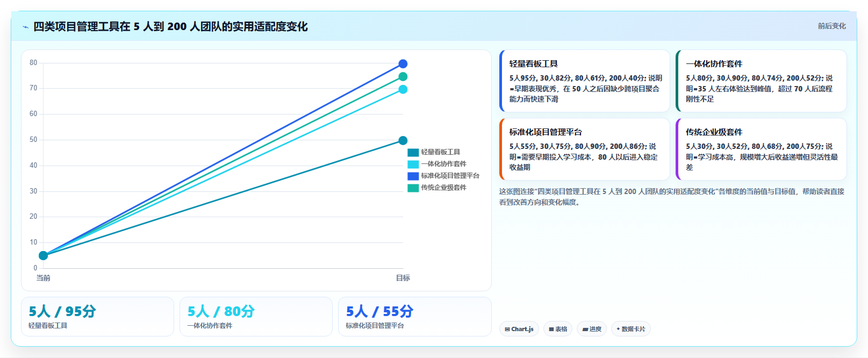868x358 pixels.
Task: Click the 目标 x-axis label
Action: pos(403,278)
